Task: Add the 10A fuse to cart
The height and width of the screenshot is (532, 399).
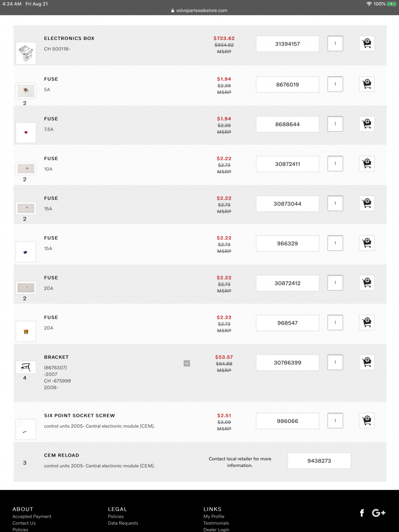Action: click(367, 164)
